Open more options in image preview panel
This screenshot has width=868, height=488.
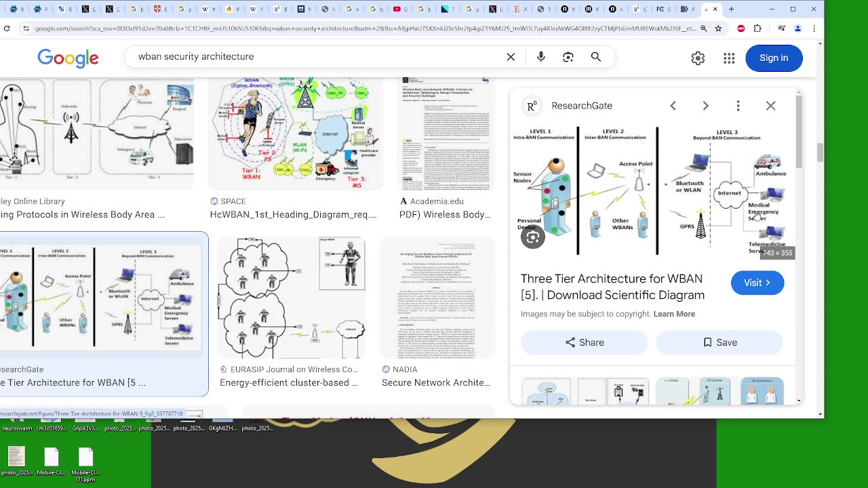click(x=738, y=106)
